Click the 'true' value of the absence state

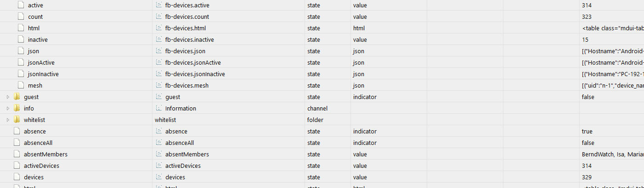(588, 131)
